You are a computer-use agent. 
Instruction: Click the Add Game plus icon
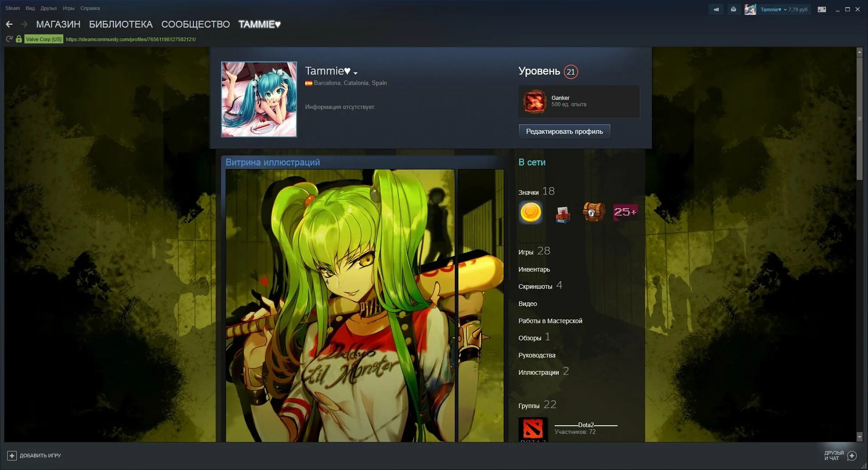[x=12, y=456]
